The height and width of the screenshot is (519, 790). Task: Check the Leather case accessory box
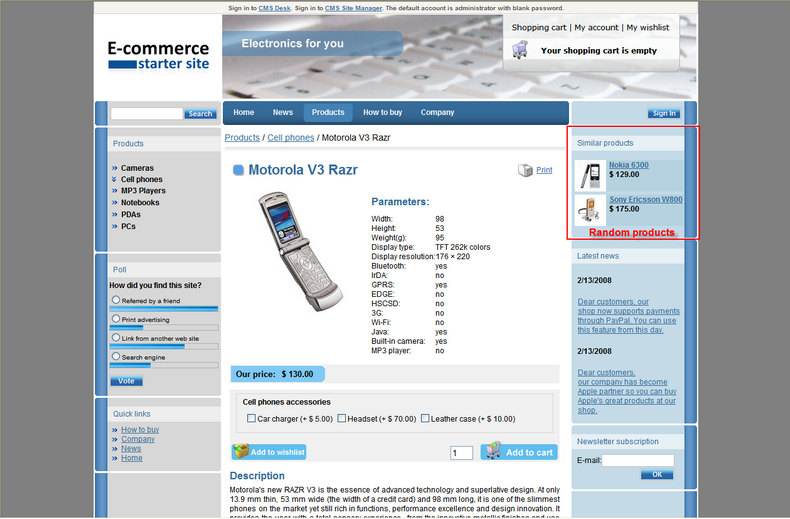click(x=425, y=418)
